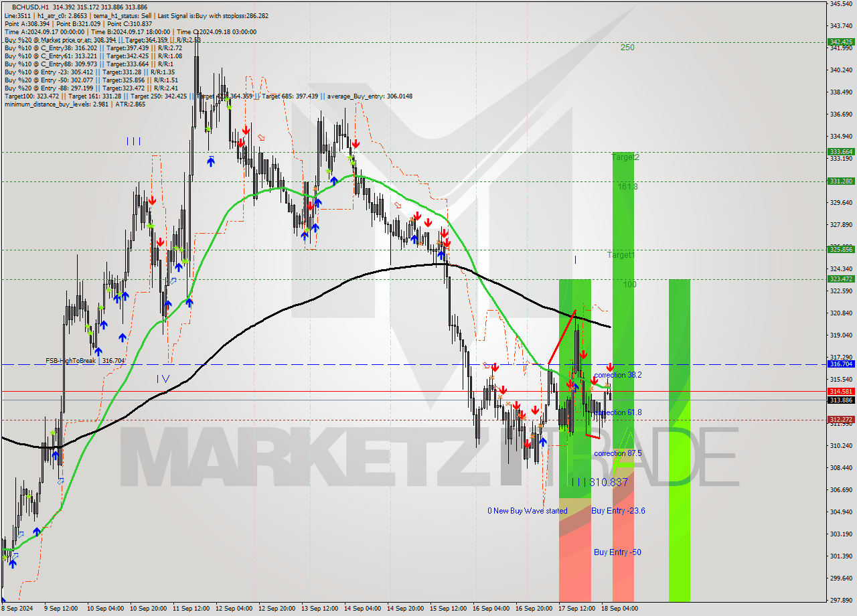
Task: Click the 'Buy Entry -50' label
Action: tap(617, 552)
